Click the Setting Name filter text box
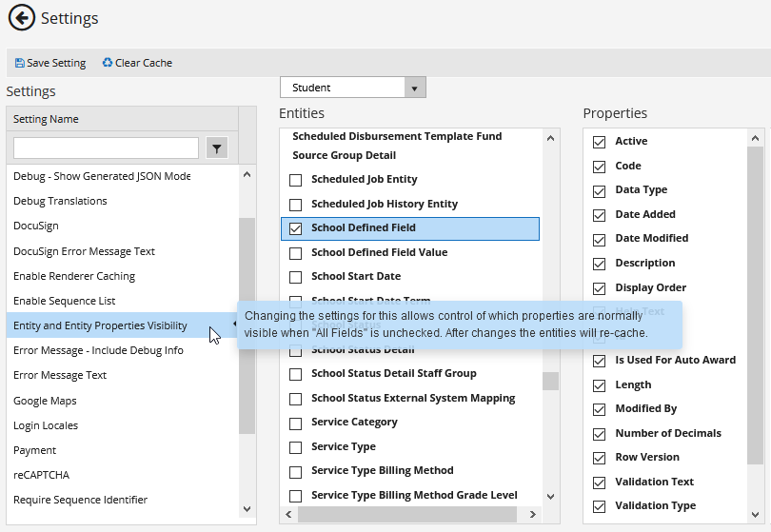 106,148
